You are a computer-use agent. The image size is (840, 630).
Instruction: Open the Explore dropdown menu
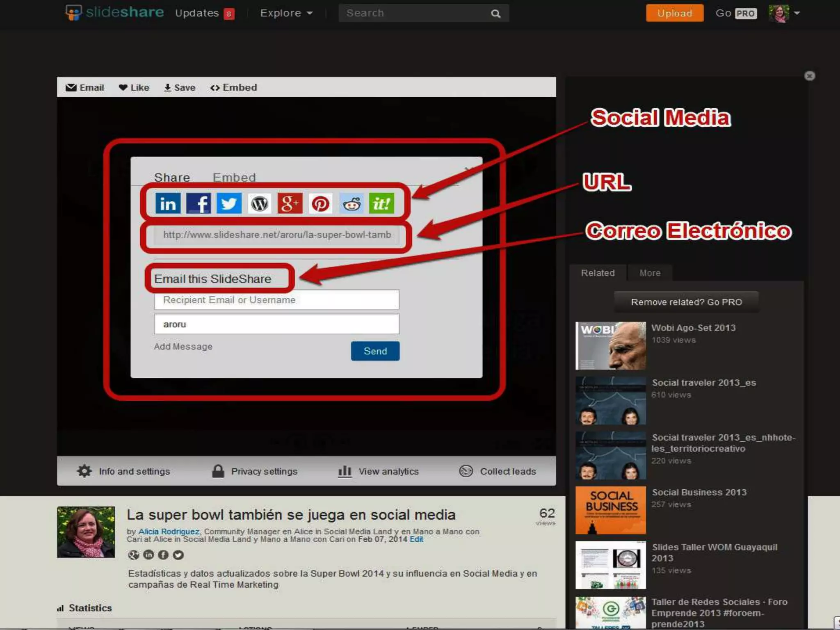coord(286,13)
